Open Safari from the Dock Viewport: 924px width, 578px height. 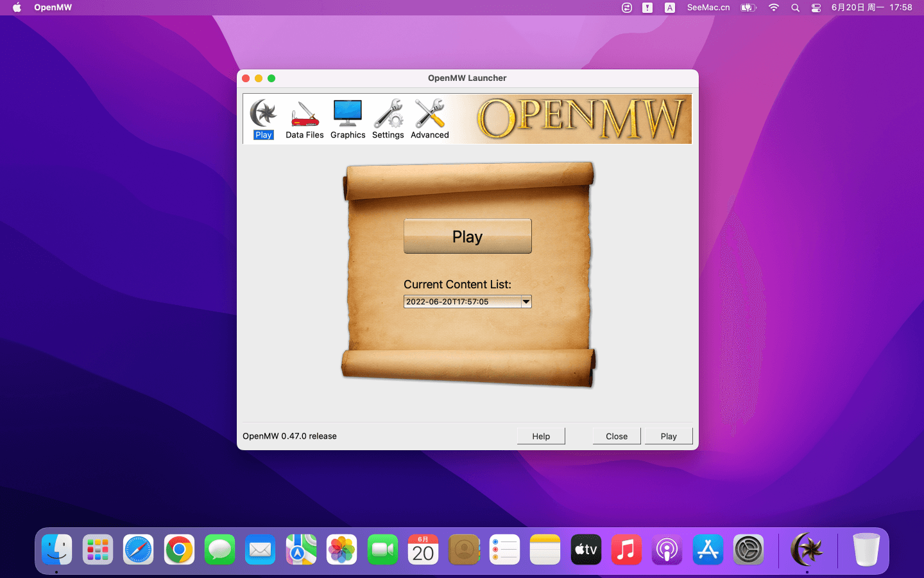138,550
